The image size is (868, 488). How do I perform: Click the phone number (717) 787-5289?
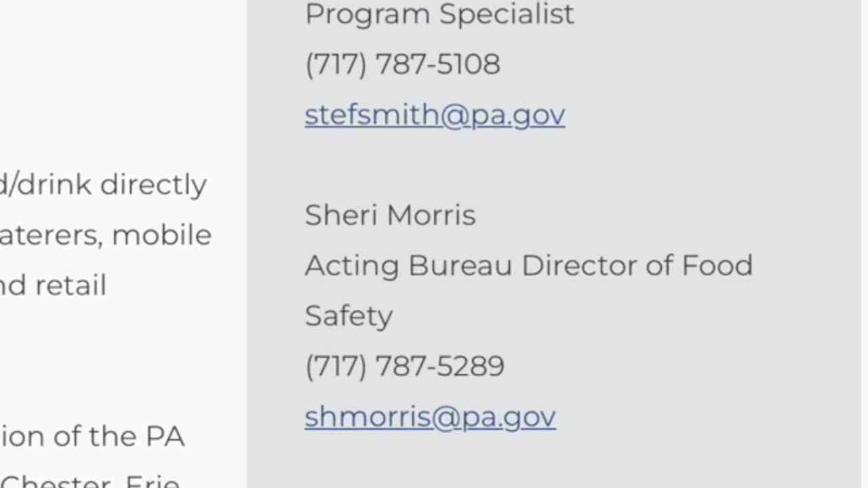point(405,367)
